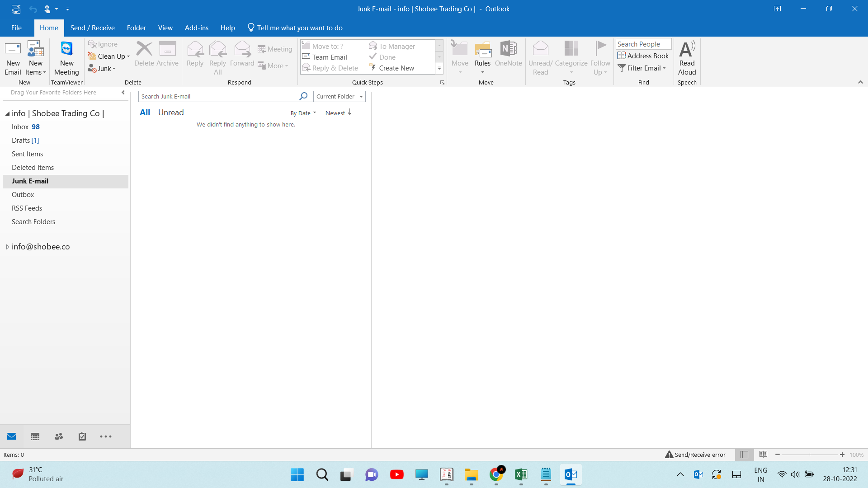The image size is (868, 488).
Task: Click the Search People field
Action: click(643, 44)
